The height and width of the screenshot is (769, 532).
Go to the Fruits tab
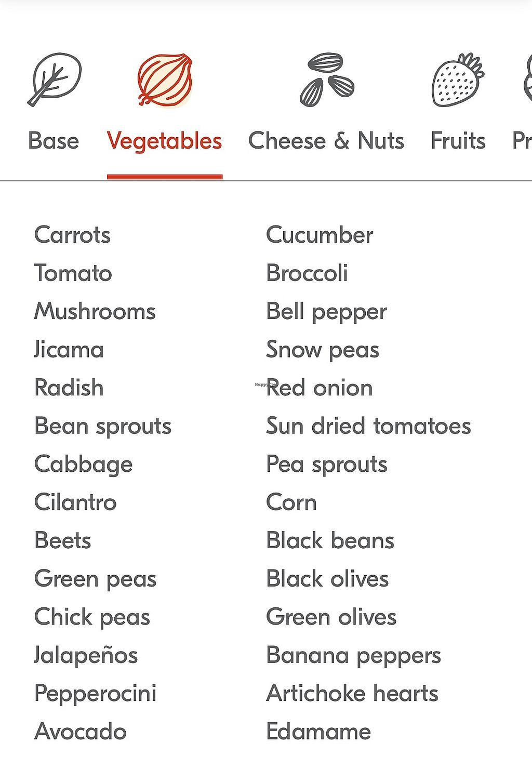click(x=458, y=141)
